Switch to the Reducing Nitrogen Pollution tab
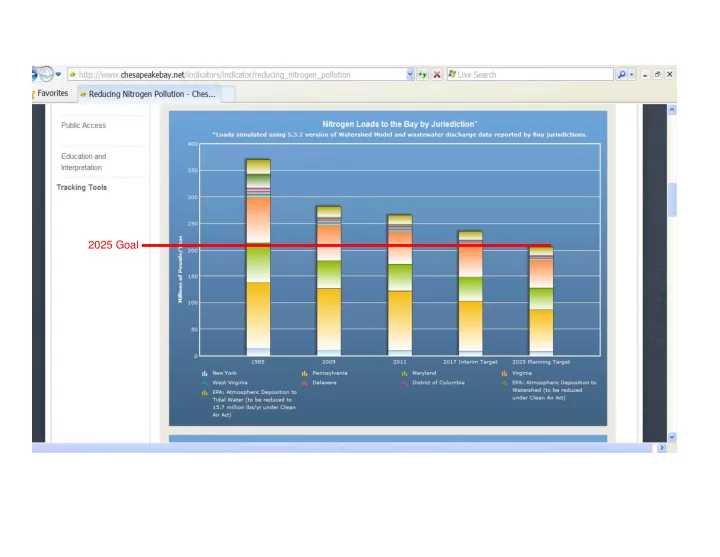Image resolution: width=720 pixels, height=557 pixels. pos(149,94)
